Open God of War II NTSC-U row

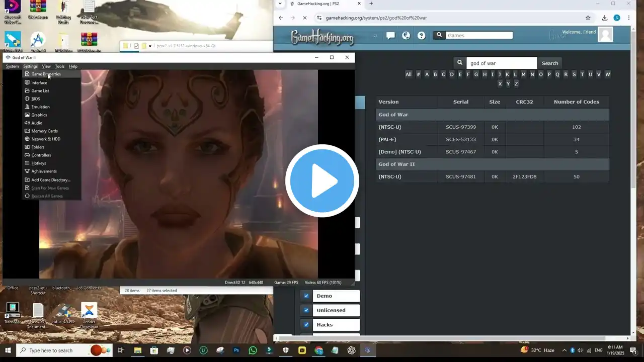coord(493,176)
